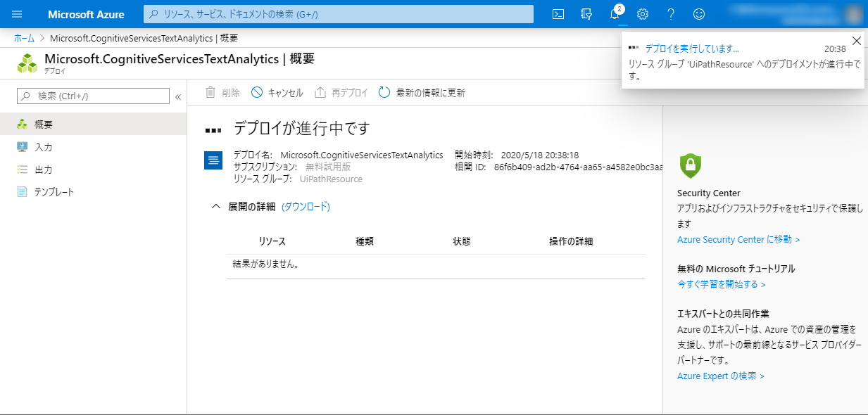Viewport: 868px width, 415px height.
Task: Open Azure Security Center に移動 link
Action: click(x=738, y=240)
